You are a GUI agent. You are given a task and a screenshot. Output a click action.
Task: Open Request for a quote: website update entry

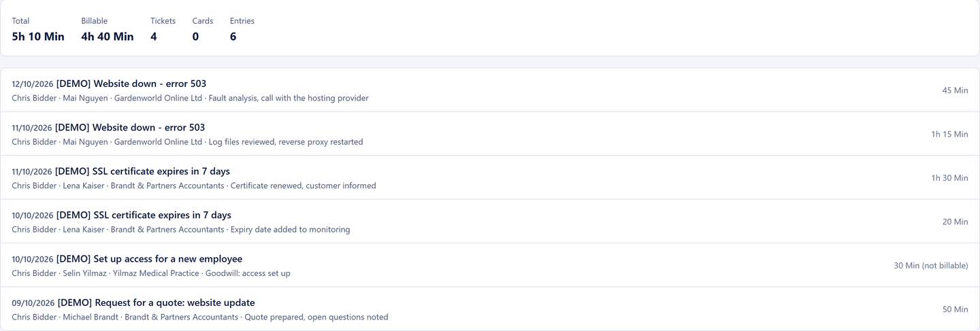[490, 309]
